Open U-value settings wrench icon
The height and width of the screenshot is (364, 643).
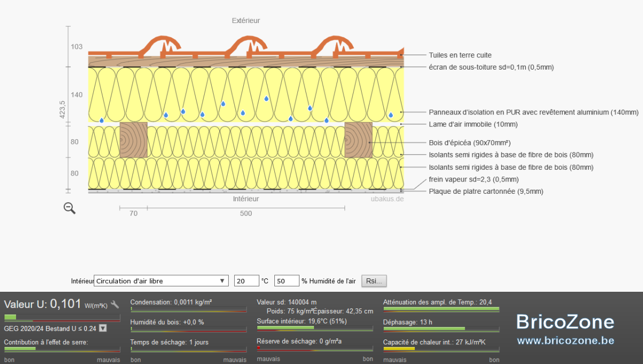point(115,305)
